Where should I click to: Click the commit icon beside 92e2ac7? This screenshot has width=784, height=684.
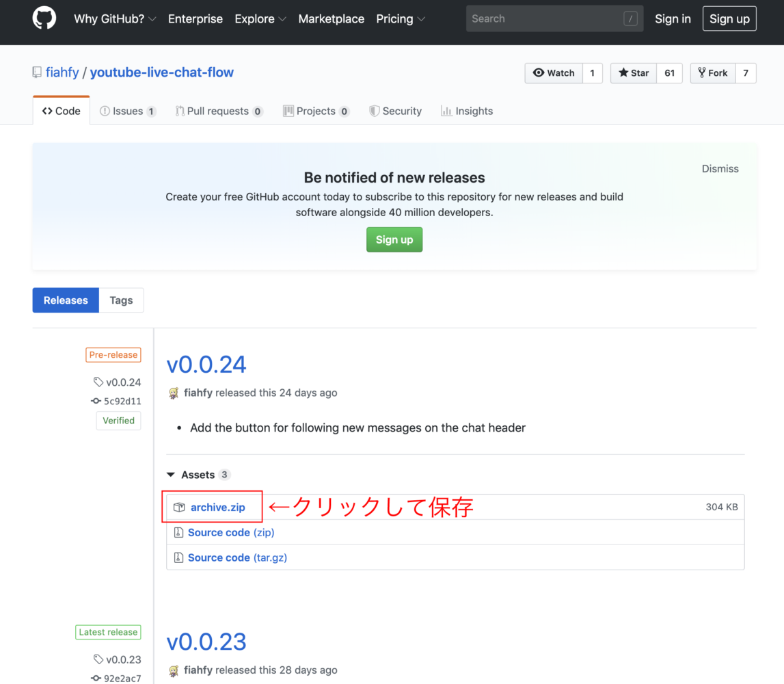click(96, 678)
